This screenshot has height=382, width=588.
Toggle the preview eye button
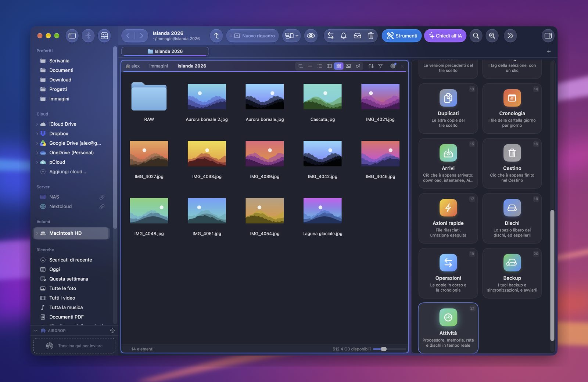click(x=311, y=36)
